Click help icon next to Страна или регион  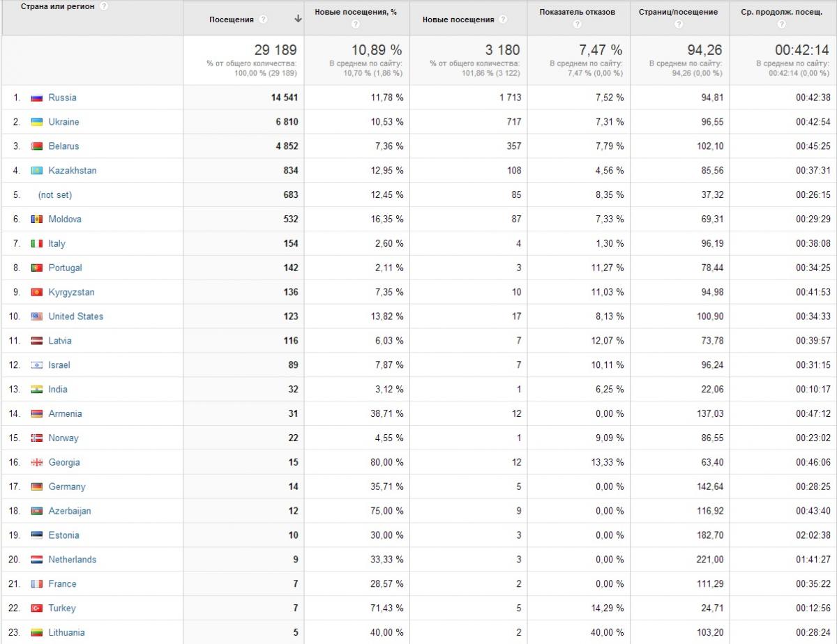(x=104, y=6)
